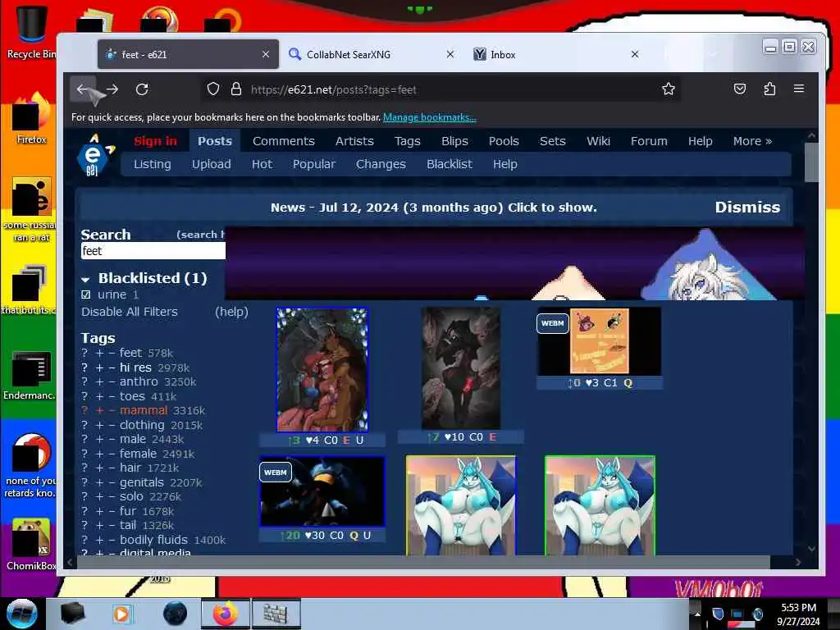Screen dimensions: 840x630
Task: Toggle the urine blacklist checkbox
Action: tap(85, 294)
